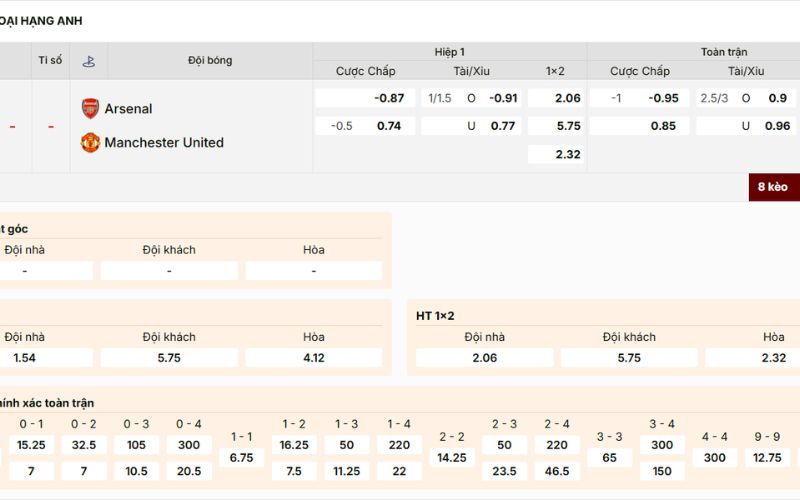
Task: Choose full-time handicap odds -0.95
Action: point(638,98)
